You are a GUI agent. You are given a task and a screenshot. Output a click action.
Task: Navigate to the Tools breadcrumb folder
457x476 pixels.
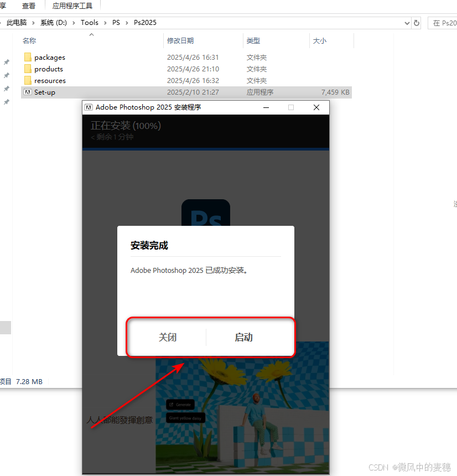[90, 23]
